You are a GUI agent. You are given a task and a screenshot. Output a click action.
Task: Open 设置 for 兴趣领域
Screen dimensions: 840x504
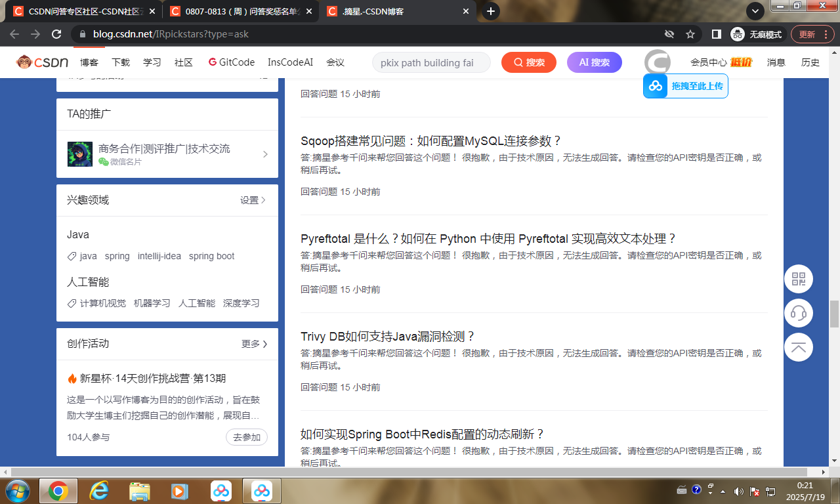[253, 200]
